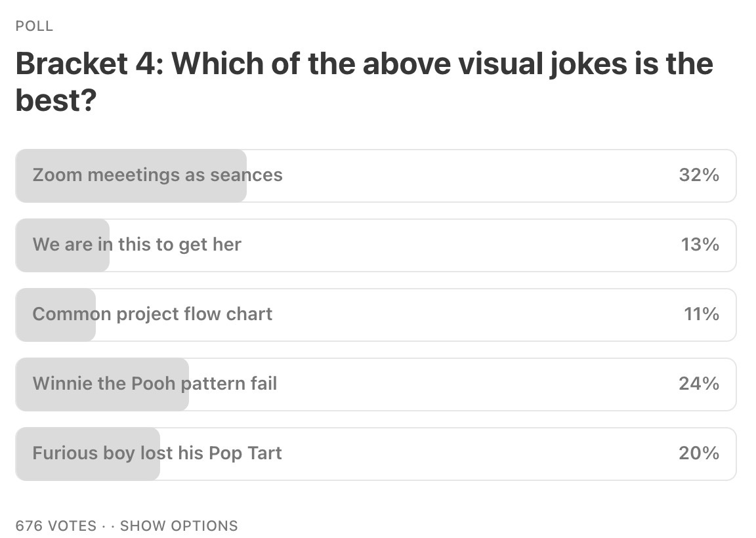756x538 pixels.
Task: Click gray filled bar of the 13% option
Action: pyautogui.click(x=62, y=262)
